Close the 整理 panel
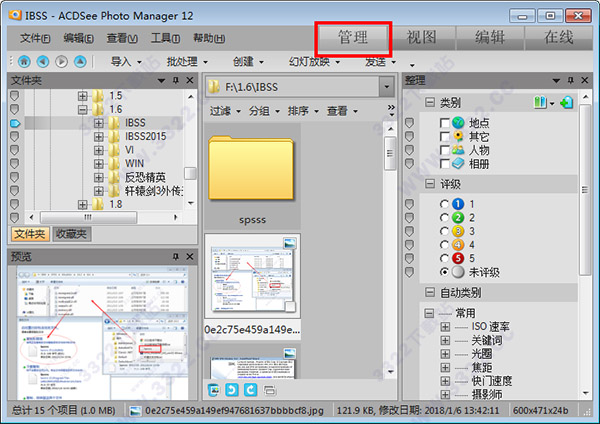Viewport: 600px width, 424px height. point(585,80)
